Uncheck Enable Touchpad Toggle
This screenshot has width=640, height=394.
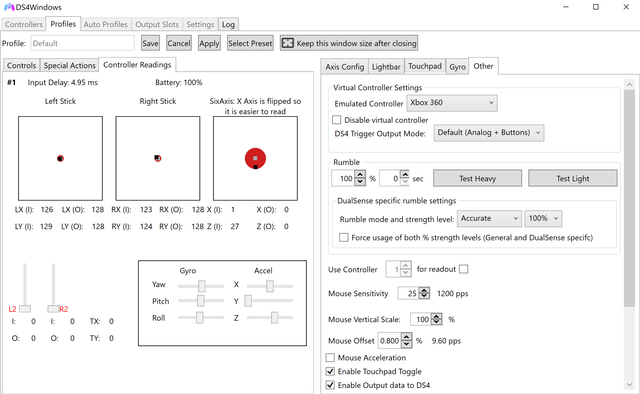[x=330, y=372]
